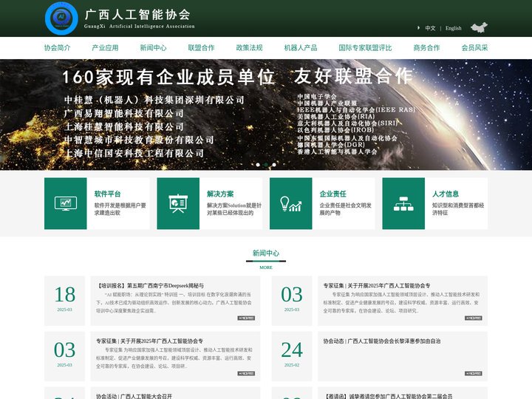Click the China map icon in header
The width and height of the screenshot is (532, 399).
(x=479, y=27)
